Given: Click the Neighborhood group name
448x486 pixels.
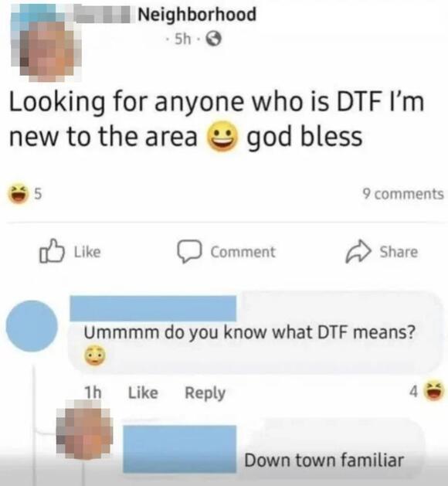Looking at the screenshot, I should pos(197,15).
